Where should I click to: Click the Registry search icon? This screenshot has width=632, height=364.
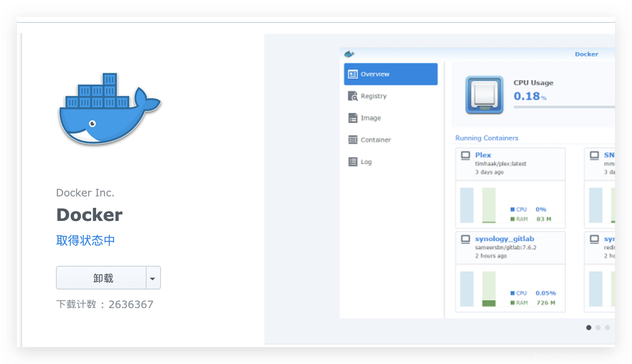(x=353, y=96)
